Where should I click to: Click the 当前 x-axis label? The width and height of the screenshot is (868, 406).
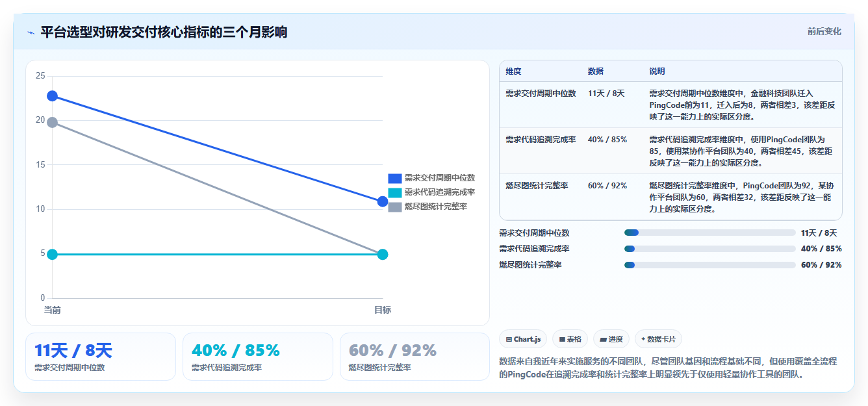point(52,310)
